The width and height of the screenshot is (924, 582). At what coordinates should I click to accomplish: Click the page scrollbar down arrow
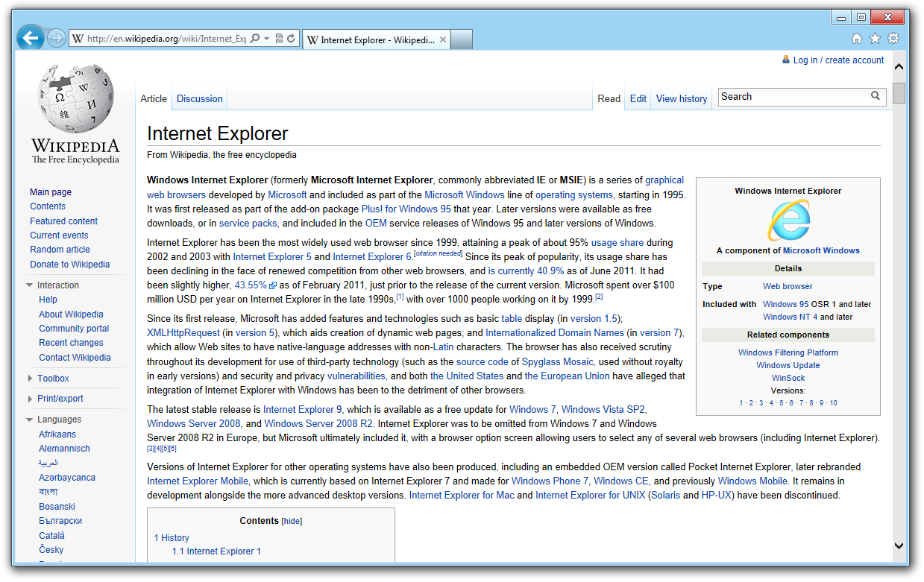pyautogui.click(x=899, y=545)
